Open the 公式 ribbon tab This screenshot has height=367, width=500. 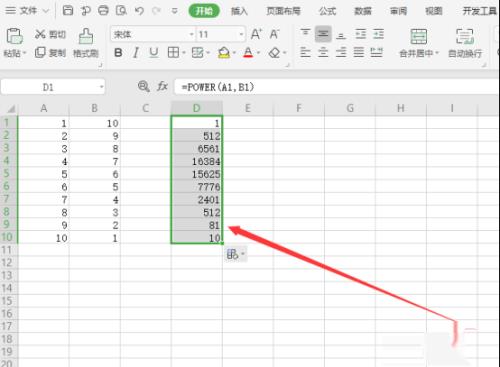327,11
